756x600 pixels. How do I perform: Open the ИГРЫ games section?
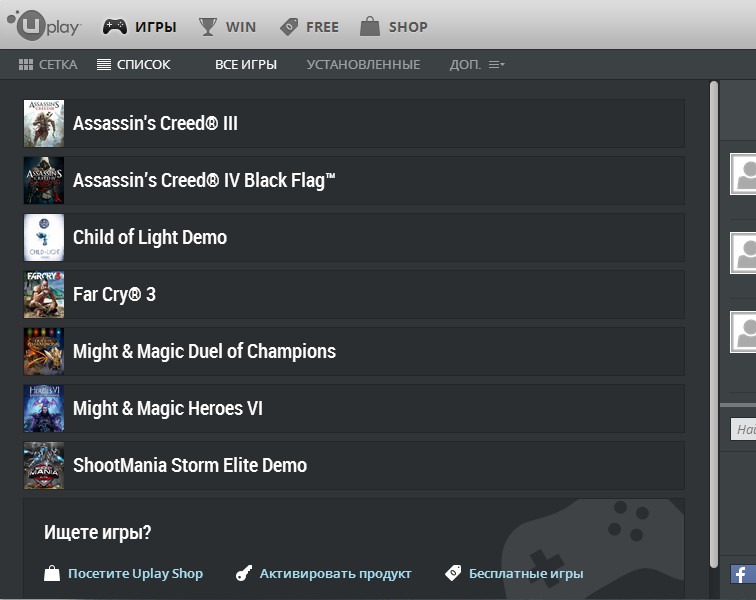155,27
